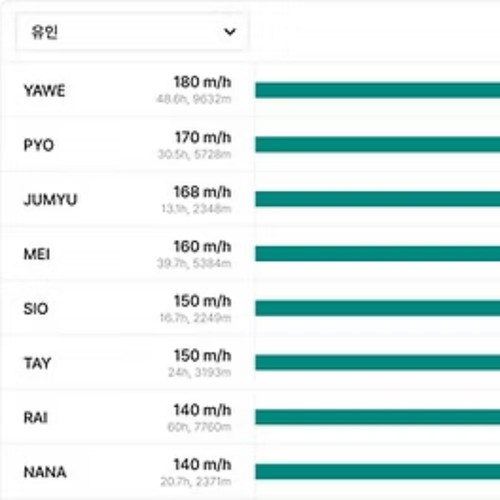This screenshot has height=500, width=500.
Task: Click the JUMYU teal bar
Action: (378, 199)
